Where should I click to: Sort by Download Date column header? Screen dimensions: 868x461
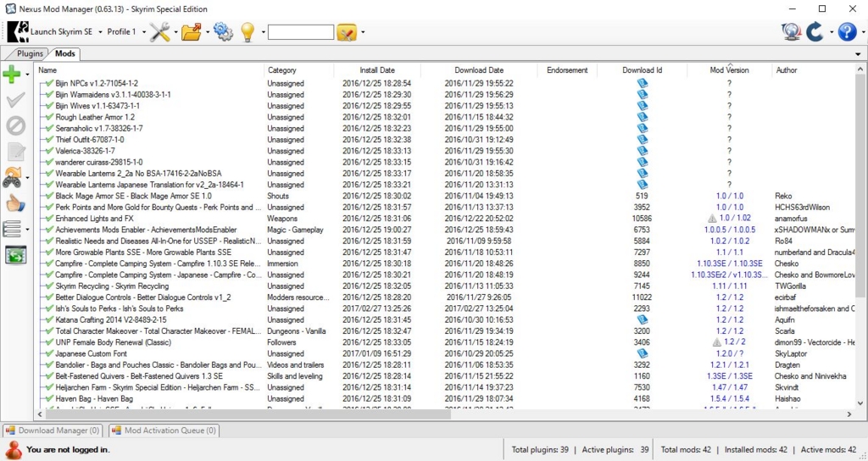[479, 70]
